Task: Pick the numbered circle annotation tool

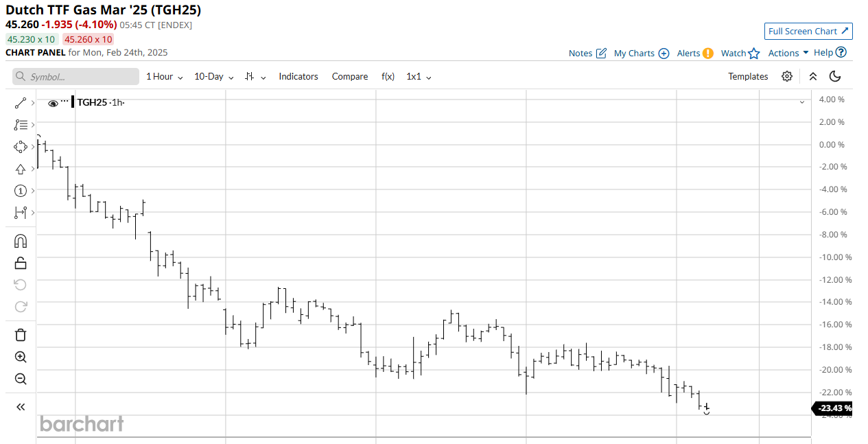Action: click(x=20, y=191)
